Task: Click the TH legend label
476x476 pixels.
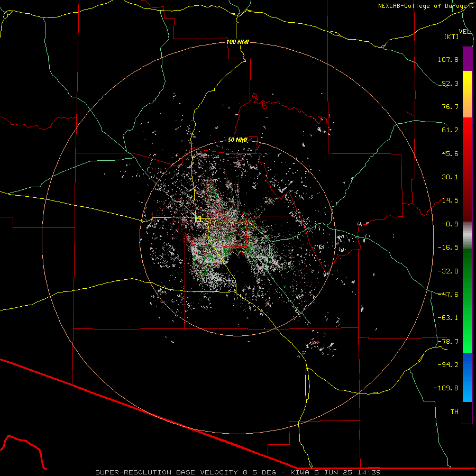Action: (x=454, y=412)
